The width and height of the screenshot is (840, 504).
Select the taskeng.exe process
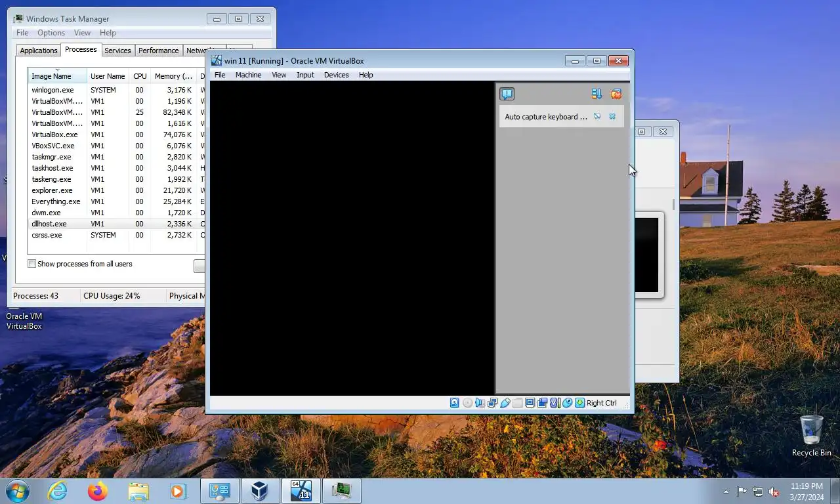click(115, 179)
